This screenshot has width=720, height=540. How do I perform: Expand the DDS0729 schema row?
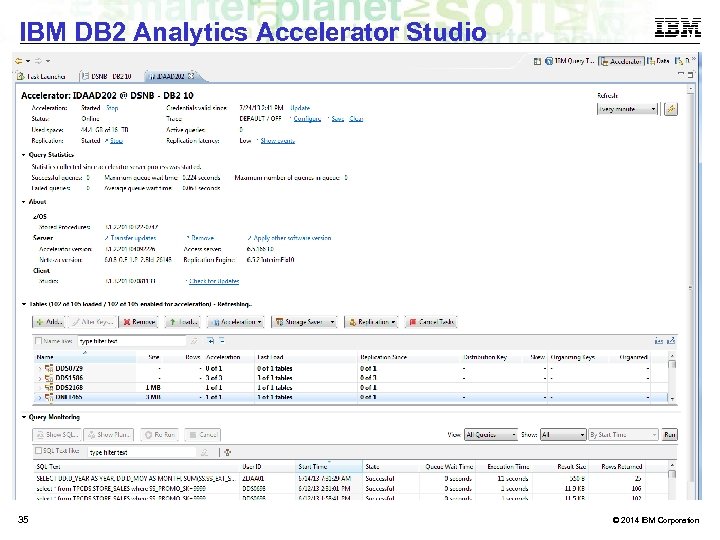point(39,369)
